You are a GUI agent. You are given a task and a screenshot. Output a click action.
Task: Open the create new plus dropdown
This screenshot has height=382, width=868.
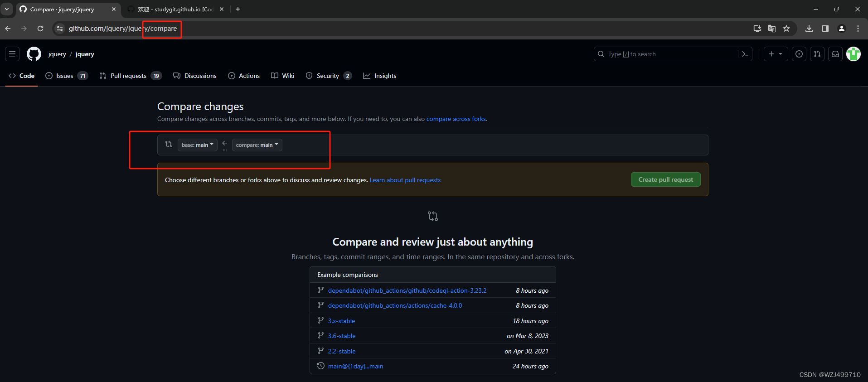pos(776,54)
